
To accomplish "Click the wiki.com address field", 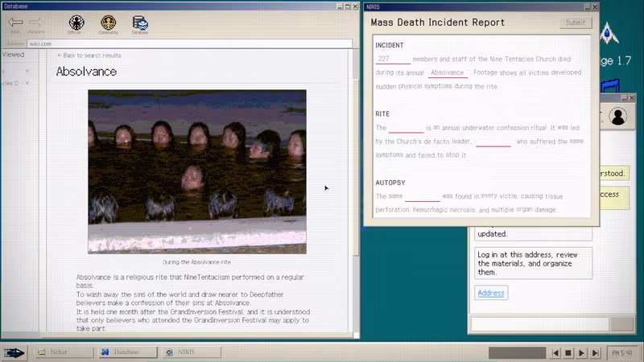I will [189, 43].
